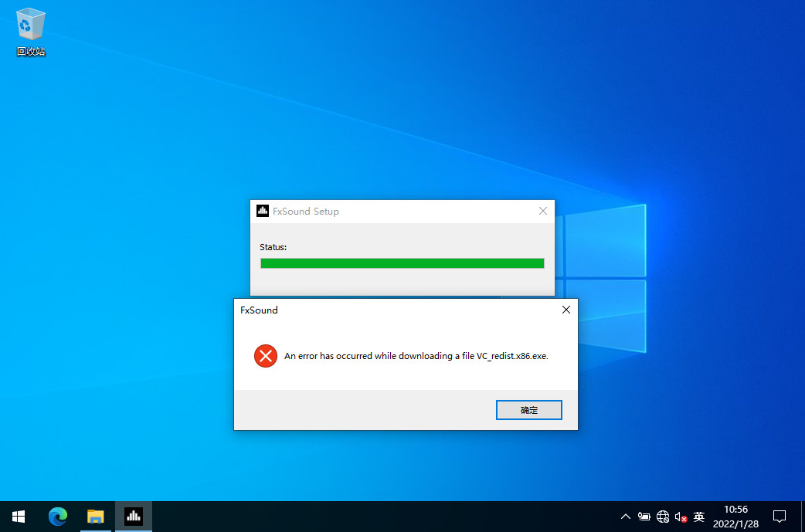Viewport: 805px width, 532px height.
Task: Click the VC_redist.x86.exe error message text
Action: [x=416, y=356]
